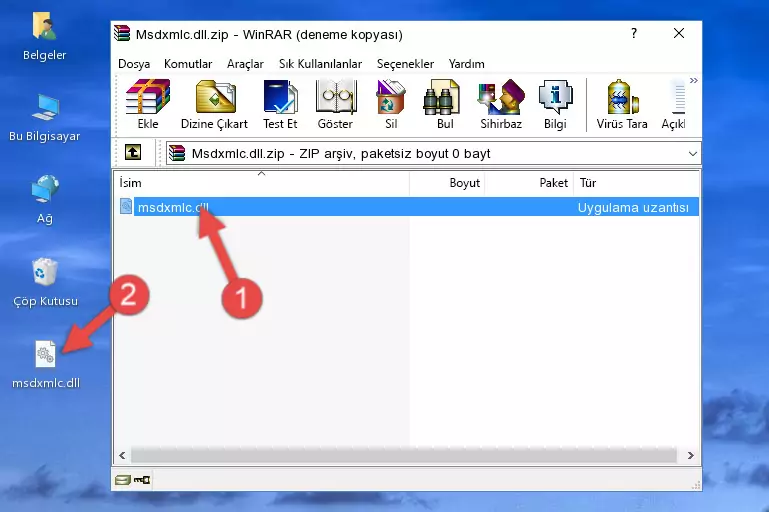Open the Yardım menu
The width and height of the screenshot is (769, 512).
tap(466, 64)
